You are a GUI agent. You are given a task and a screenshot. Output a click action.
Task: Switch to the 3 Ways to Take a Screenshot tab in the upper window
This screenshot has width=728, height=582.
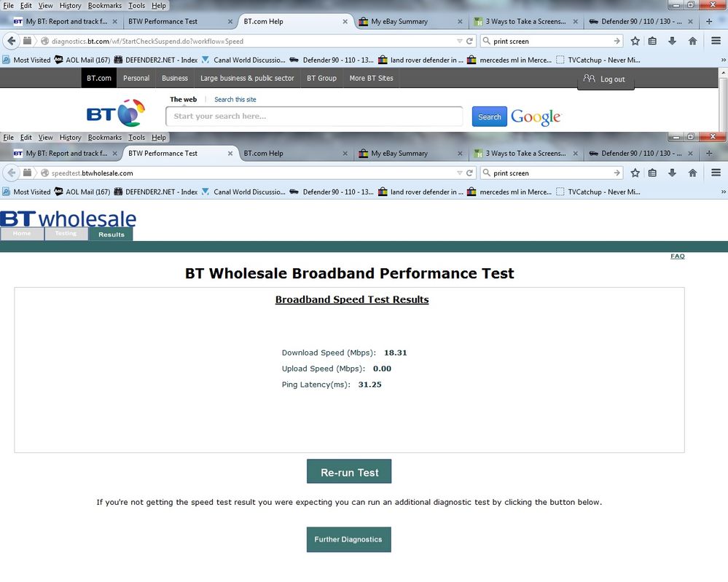(x=526, y=21)
